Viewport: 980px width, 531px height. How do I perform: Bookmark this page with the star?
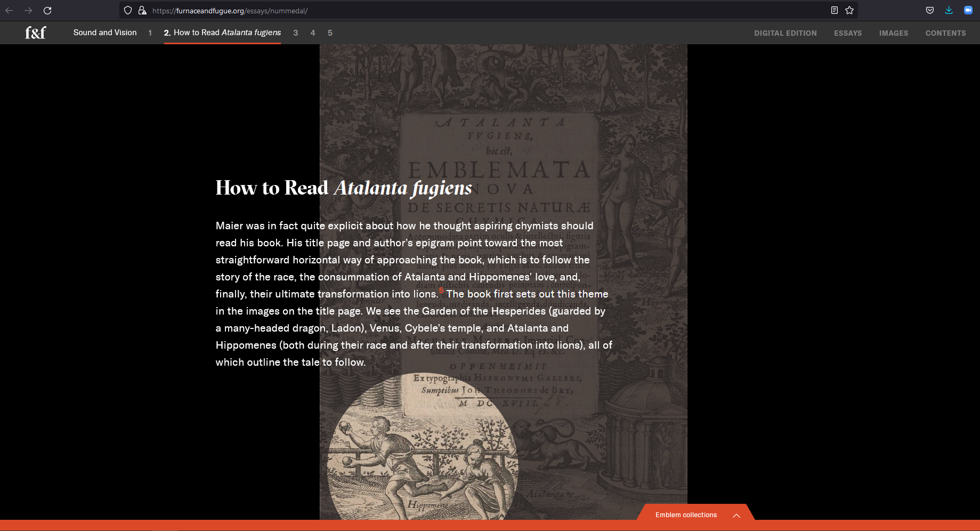(849, 10)
